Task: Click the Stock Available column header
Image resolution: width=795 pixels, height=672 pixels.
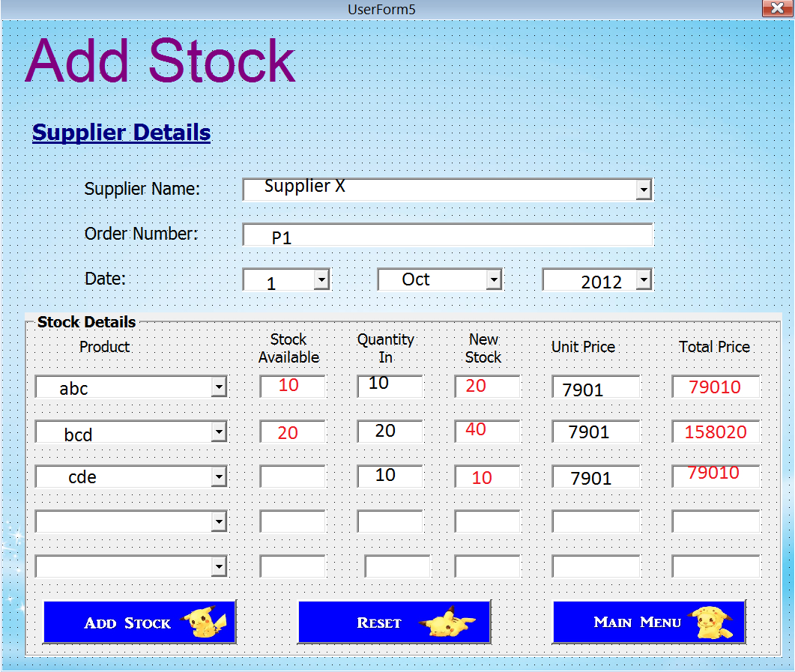Action: click(288, 348)
